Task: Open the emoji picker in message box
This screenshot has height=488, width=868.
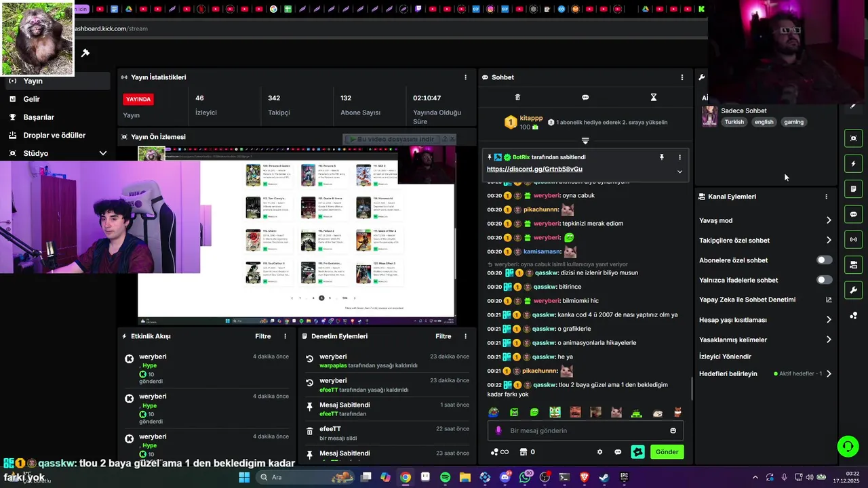Action: (x=673, y=430)
